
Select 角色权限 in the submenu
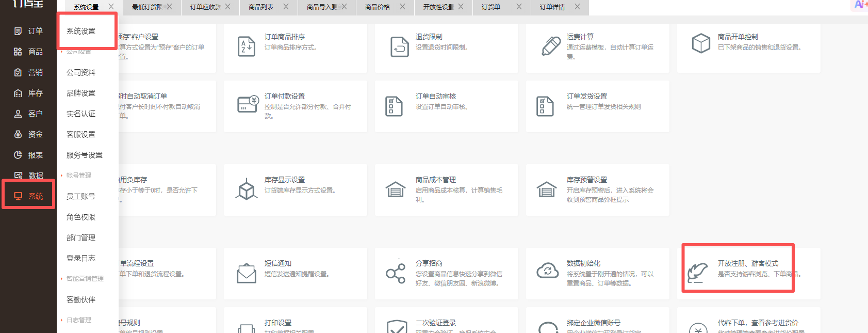coord(81,217)
